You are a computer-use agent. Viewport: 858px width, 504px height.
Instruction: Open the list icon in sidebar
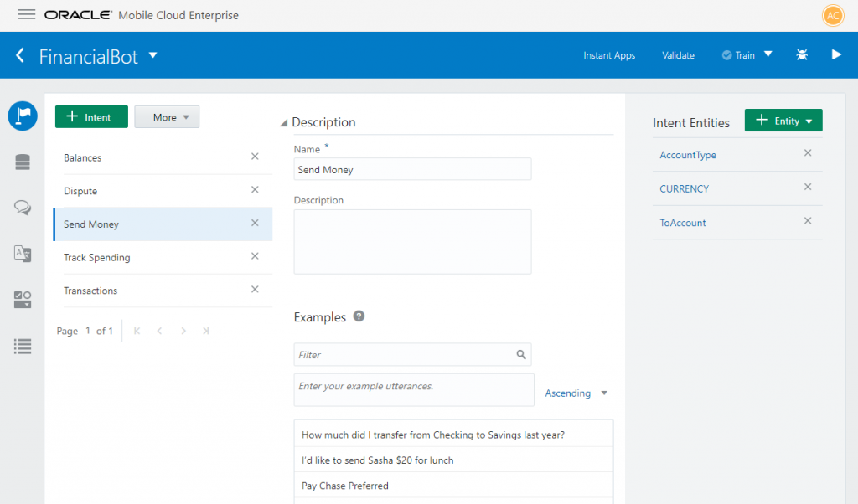[x=23, y=346]
